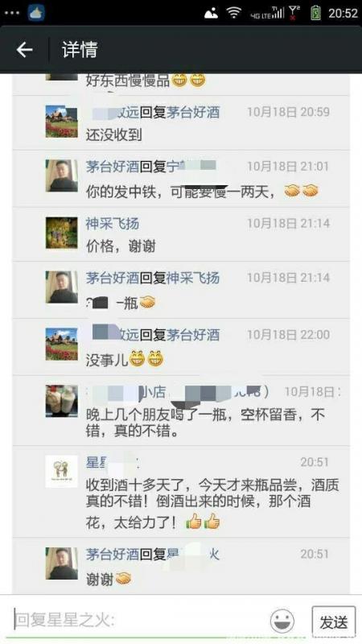Select the comment 还没收到
Viewport: 362px width, 644px height.
coord(113,135)
